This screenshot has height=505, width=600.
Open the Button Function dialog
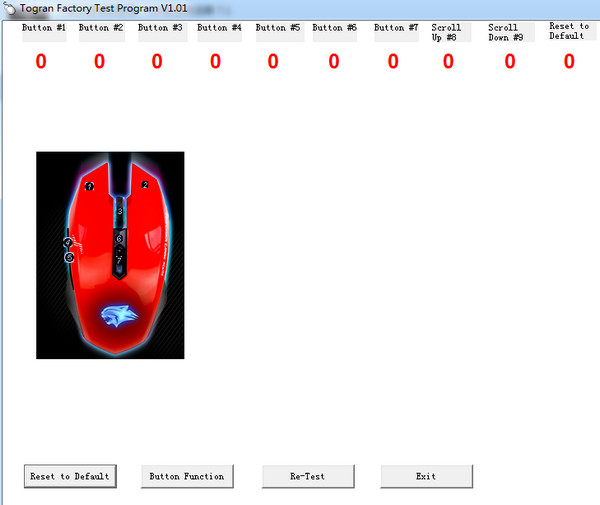(x=187, y=476)
